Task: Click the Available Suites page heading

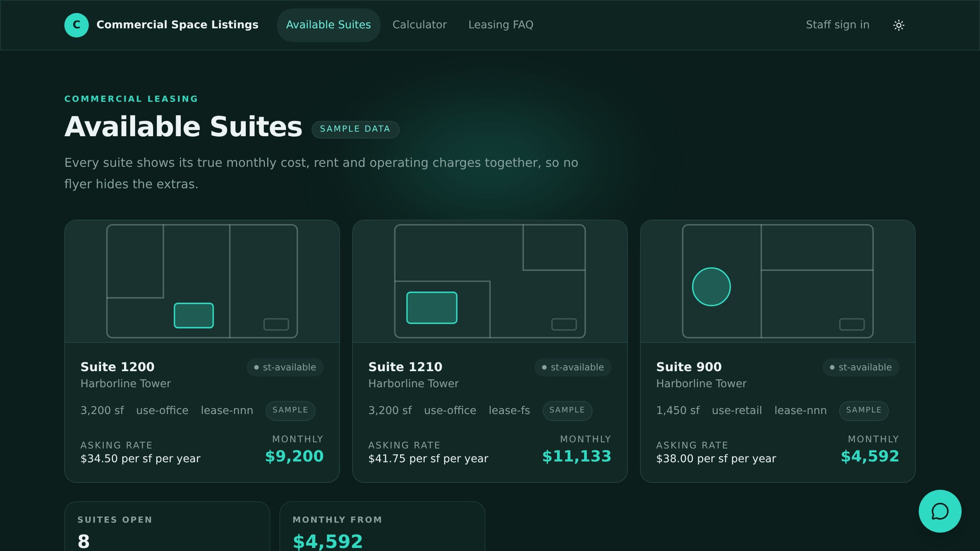Action: [183, 127]
